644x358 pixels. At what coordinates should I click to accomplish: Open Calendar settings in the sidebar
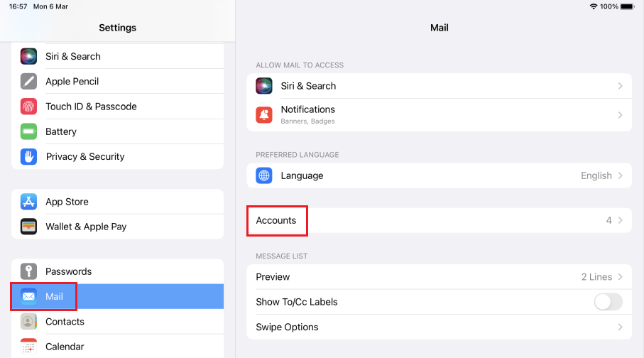pos(65,347)
